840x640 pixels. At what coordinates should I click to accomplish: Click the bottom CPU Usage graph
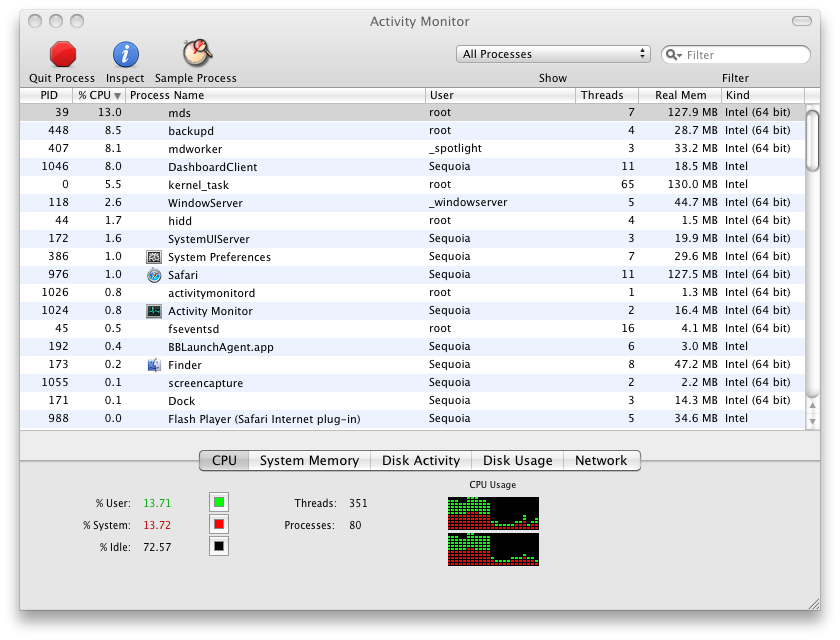[493, 549]
